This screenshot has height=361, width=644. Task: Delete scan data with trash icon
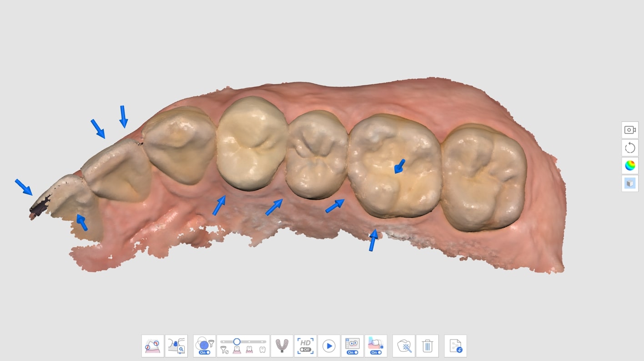tap(428, 346)
